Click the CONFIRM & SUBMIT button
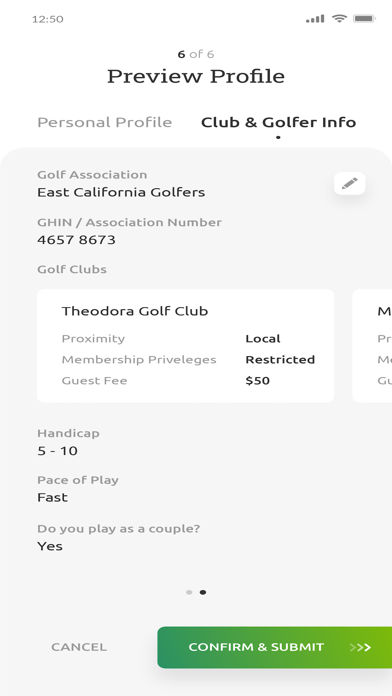The width and height of the screenshot is (392, 696). (x=274, y=648)
